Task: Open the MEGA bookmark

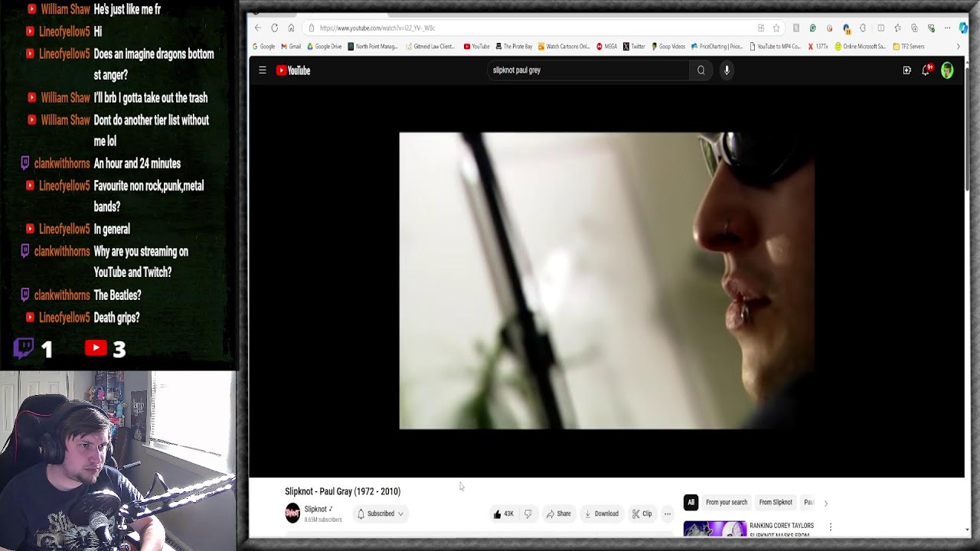Action: [x=606, y=46]
